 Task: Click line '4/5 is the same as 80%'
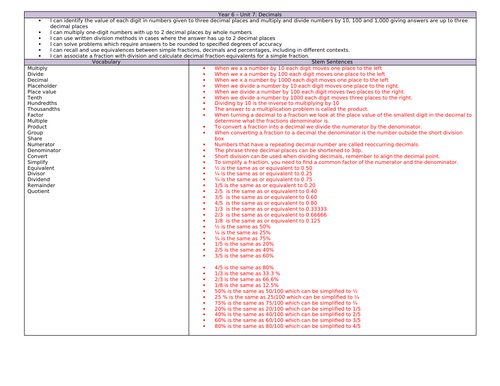[x=244, y=268]
